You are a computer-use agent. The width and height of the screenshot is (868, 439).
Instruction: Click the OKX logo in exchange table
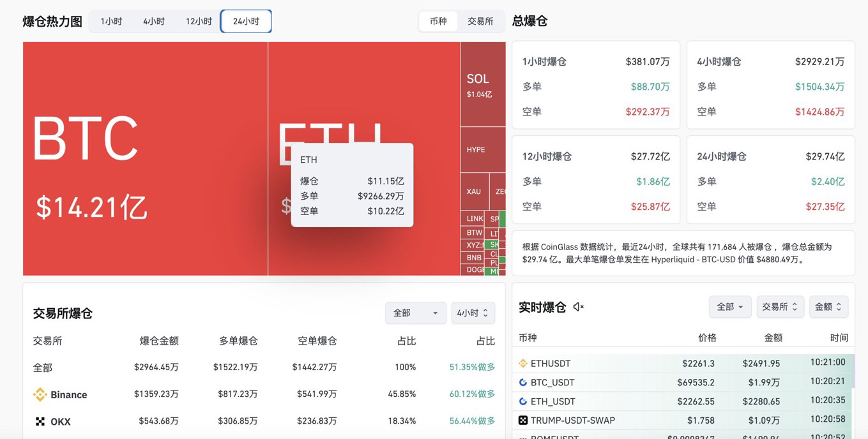click(x=40, y=421)
